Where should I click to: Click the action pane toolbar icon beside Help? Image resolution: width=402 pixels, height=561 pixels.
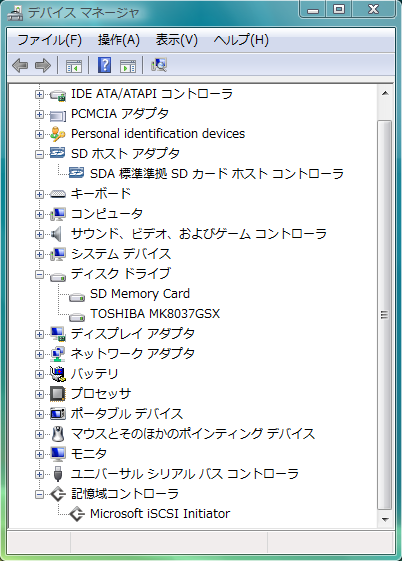[128, 66]
